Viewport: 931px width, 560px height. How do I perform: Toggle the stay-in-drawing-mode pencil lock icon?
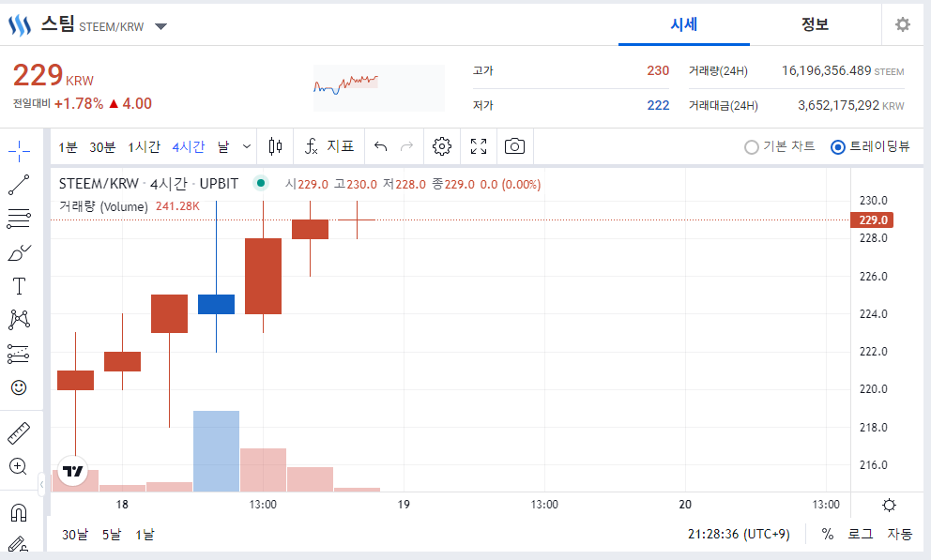pyautogui.click(x=18, y=544)
